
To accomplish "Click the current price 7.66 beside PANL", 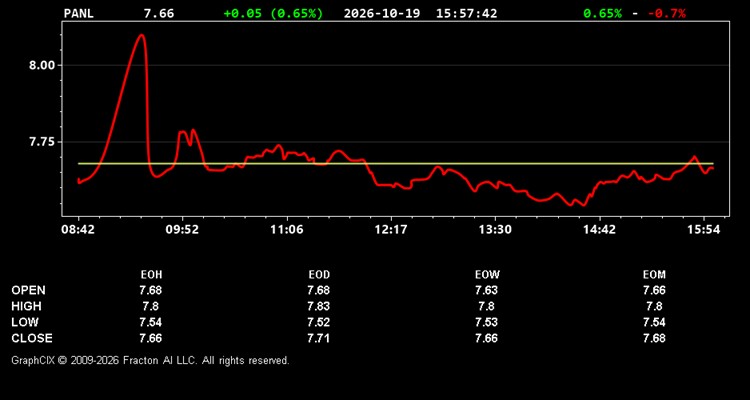I will [159, 13].
